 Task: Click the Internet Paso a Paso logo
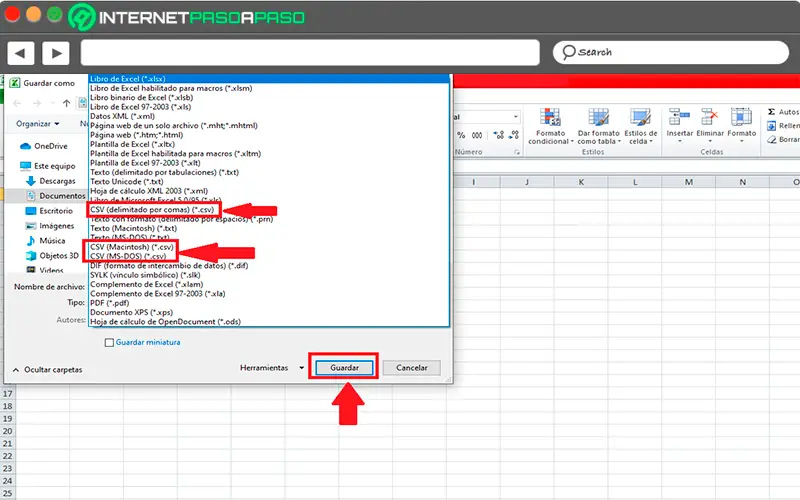188,17
